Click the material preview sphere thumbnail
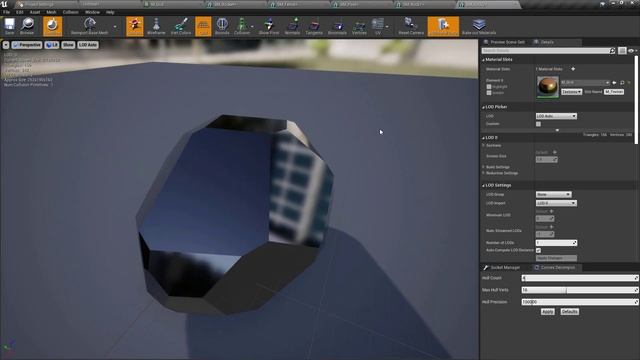Viewport: 640px width, 360px height. [547, 87]
